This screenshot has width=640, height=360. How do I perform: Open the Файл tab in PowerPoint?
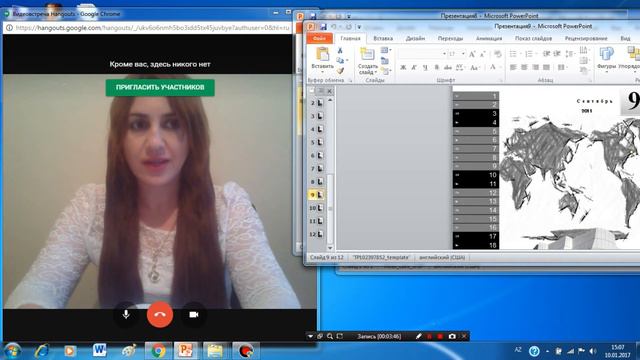(319, 38)
